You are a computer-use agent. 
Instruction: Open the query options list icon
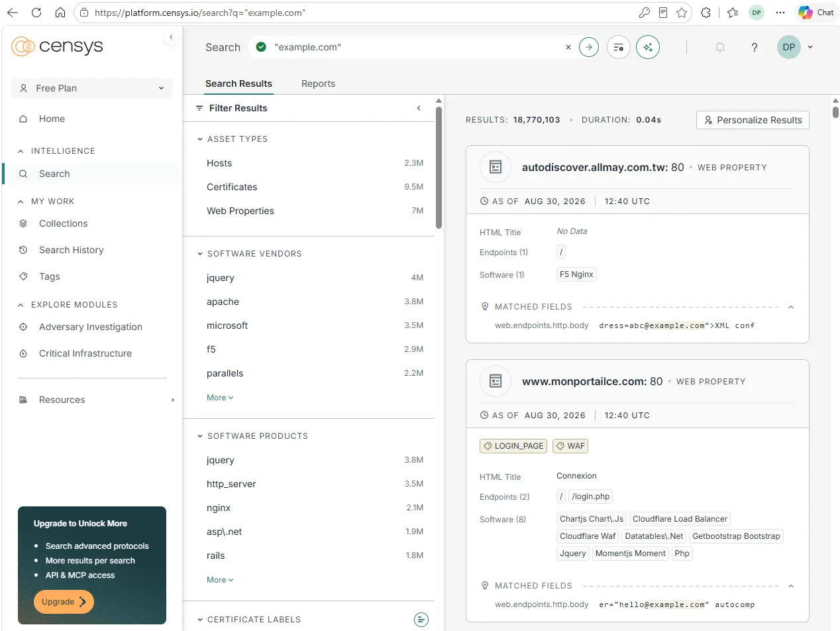[x=619, y=47]
